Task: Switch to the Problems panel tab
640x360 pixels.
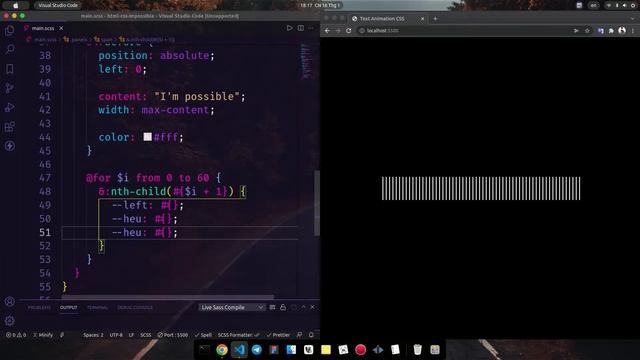Action: pos(39,307)
